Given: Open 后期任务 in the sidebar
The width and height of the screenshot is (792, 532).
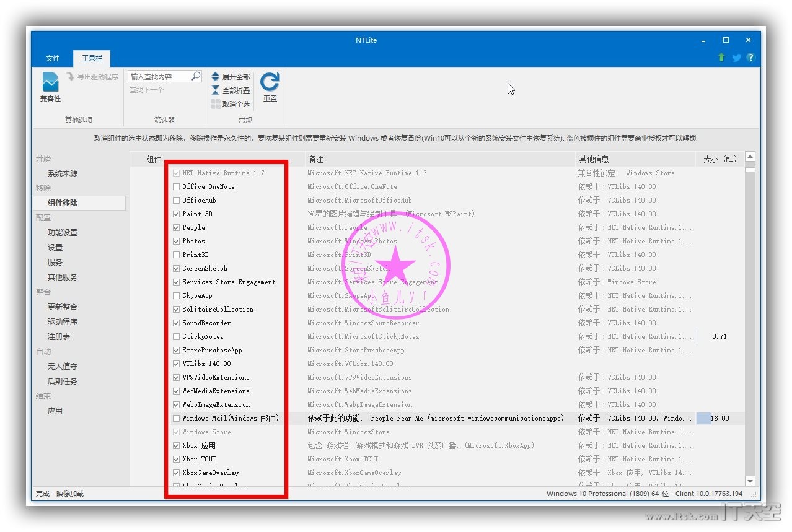Looking at the screenshot, I should (x=63, y=382).
